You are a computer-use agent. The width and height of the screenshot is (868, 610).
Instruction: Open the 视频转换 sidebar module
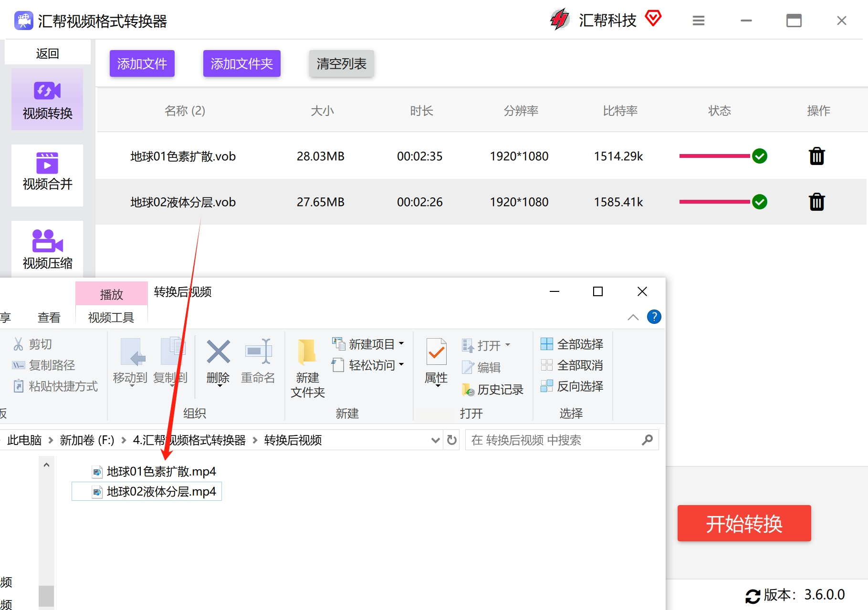[47, 99]
